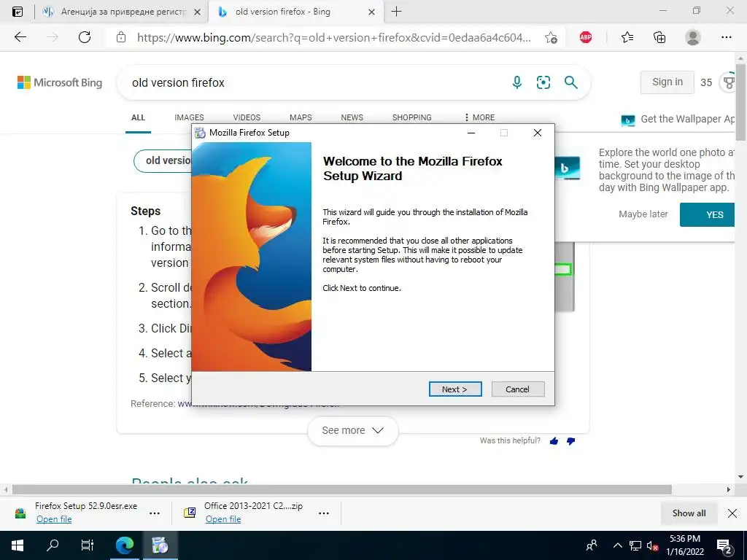Viewport: 747px width, 560px height.
Task: Show hidden system tray icons
Action: pyautogui.click(x=617, y=545)
